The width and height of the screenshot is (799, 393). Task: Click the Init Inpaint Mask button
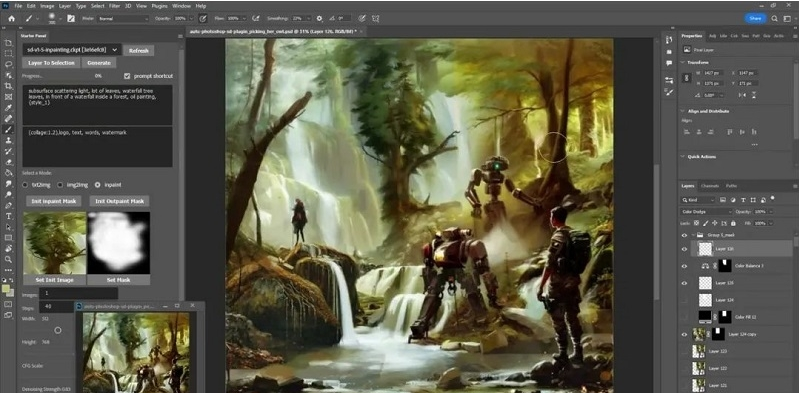[x=54, y=201]
